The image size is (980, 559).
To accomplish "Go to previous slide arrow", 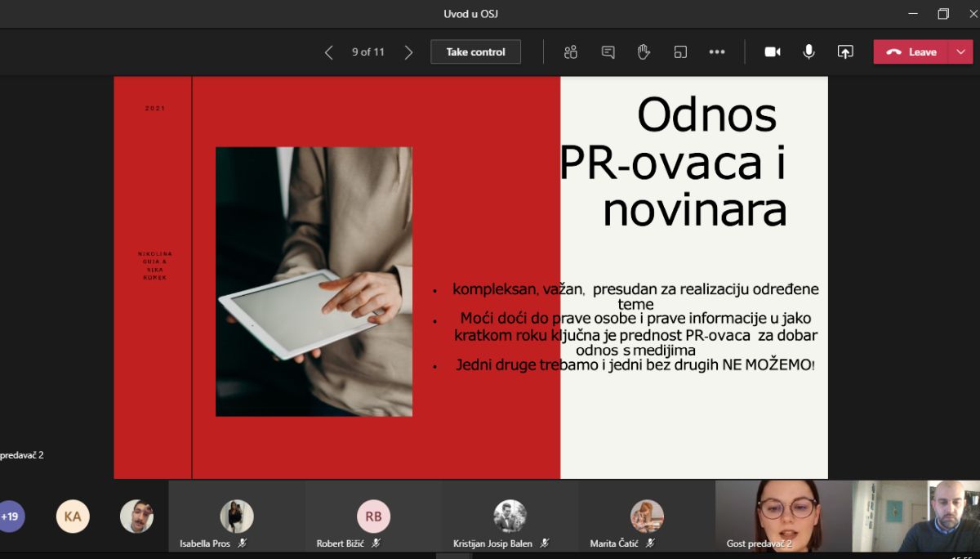I will click(329, 52).
